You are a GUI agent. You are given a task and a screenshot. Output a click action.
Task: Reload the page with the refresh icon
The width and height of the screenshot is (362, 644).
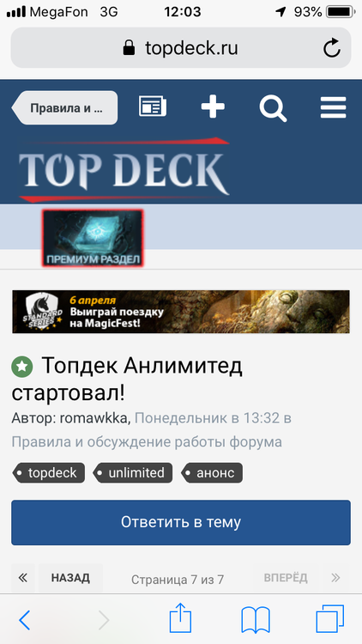click(331, 48)
